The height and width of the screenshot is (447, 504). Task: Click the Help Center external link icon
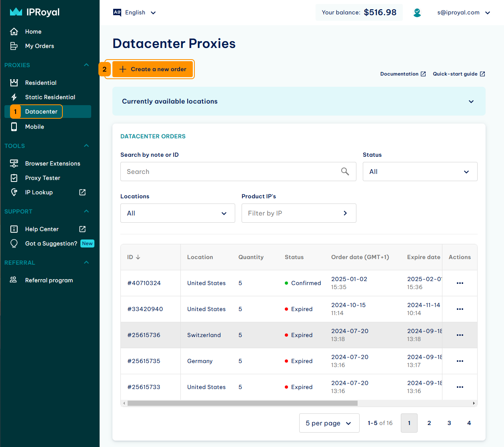pos(82,229)
